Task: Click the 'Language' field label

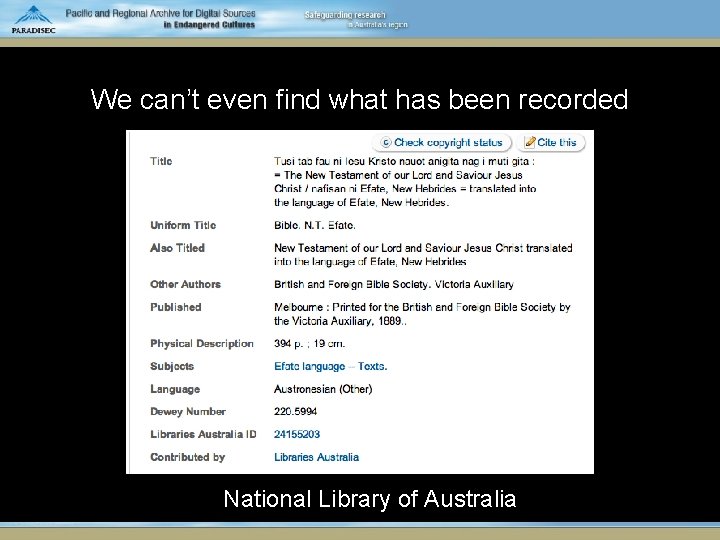Action: coord(175,389)
